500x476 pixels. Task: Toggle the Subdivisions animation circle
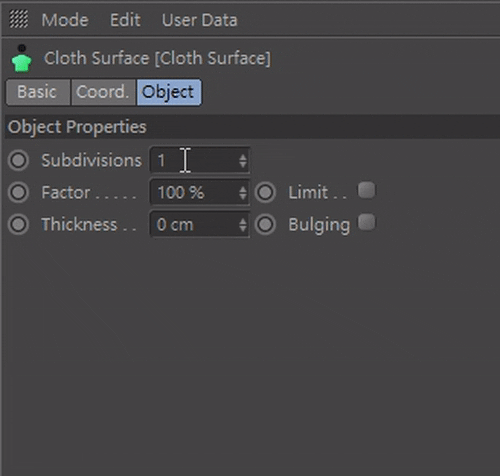18,160
